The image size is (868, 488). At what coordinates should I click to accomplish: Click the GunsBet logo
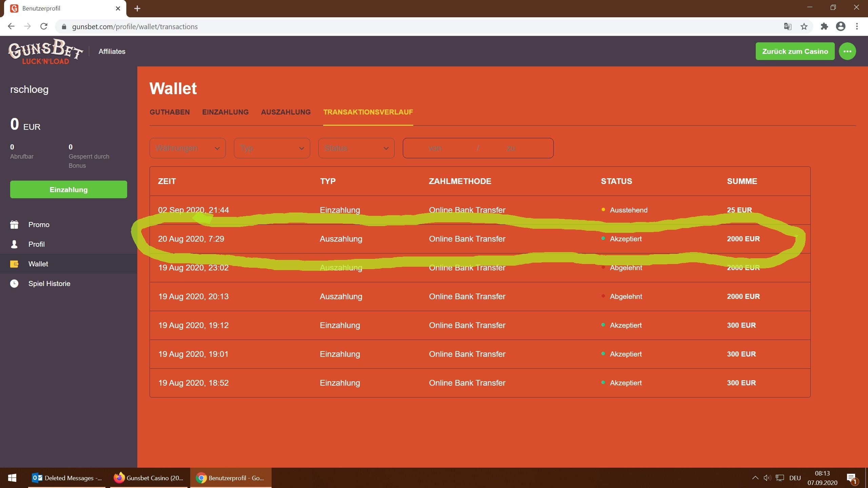coord(45,52)
